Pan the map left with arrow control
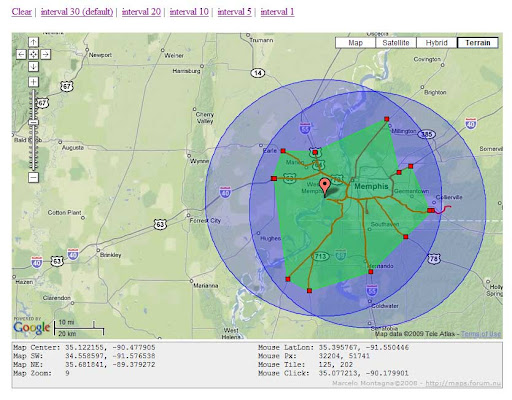The width and height of the screenshot is (512, 400). pos(21,54)
